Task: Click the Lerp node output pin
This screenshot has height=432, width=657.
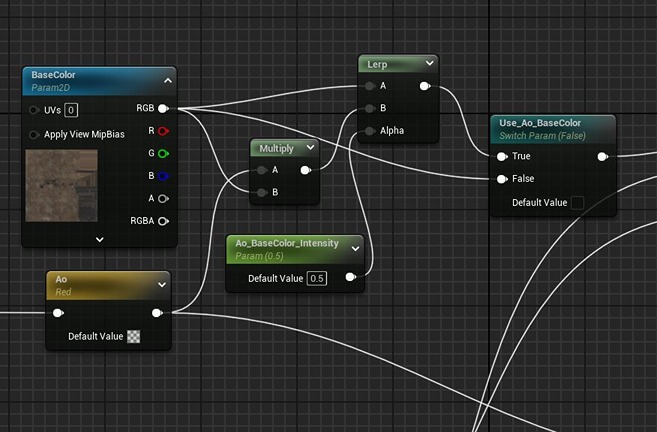Action: (425, 86)
